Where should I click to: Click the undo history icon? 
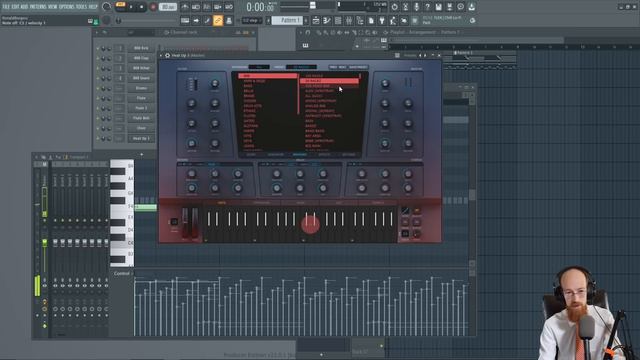point(394,7)
